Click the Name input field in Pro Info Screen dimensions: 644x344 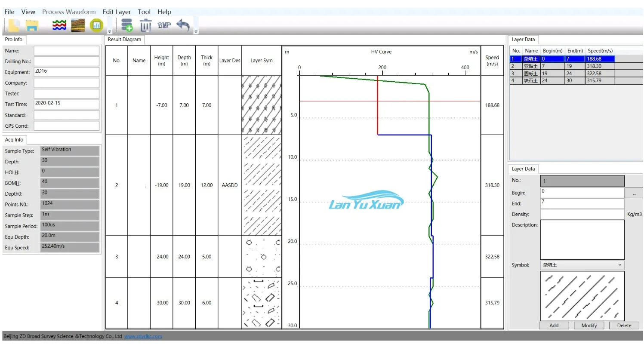67,51
